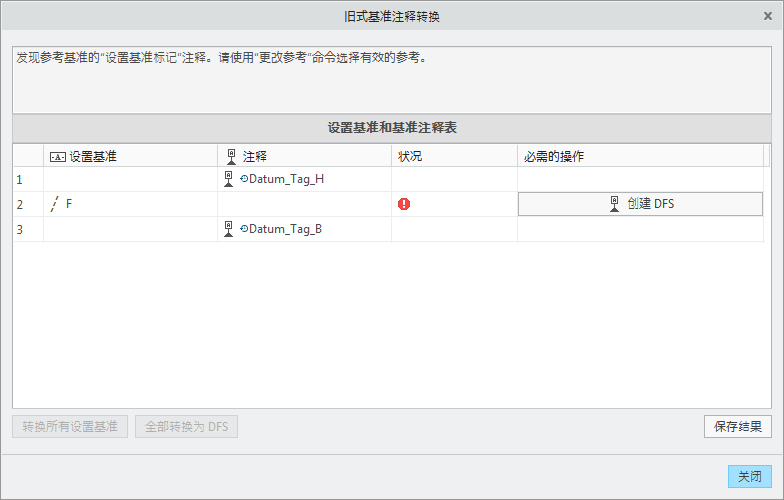The width and height of the screenshot is (784, 500).
Task: Click the 保存结果 button
Action: point(737,427)
